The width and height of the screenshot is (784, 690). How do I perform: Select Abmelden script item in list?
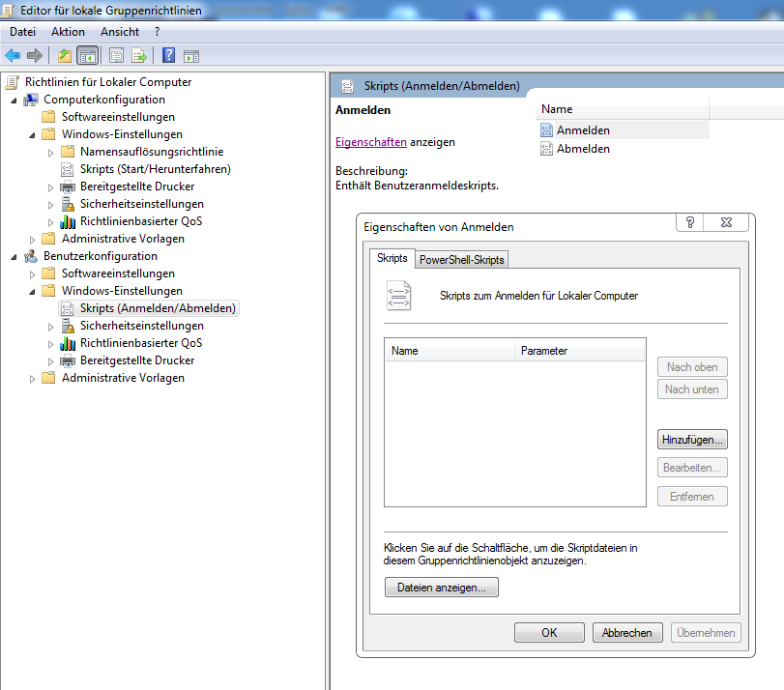point(583,149)
